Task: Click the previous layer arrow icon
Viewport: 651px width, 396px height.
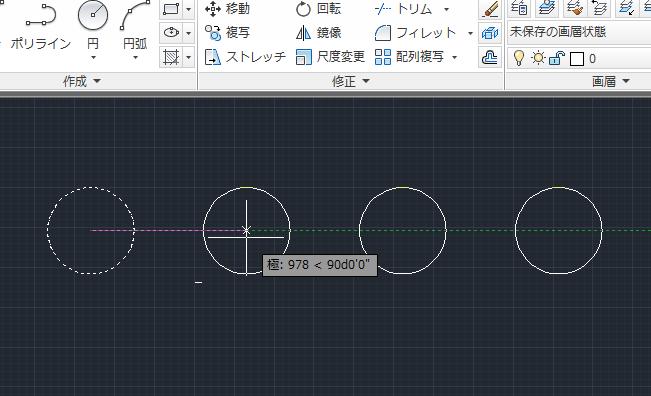Action: [600, 7]
